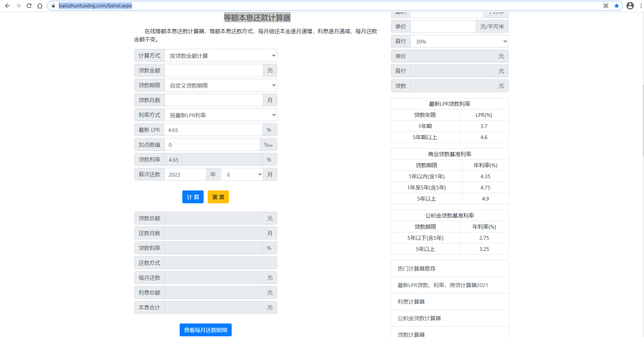Open the 计算方式 dropdown
Screen dimensions: 644x338
pyautogui.click(x=221, y=56)
